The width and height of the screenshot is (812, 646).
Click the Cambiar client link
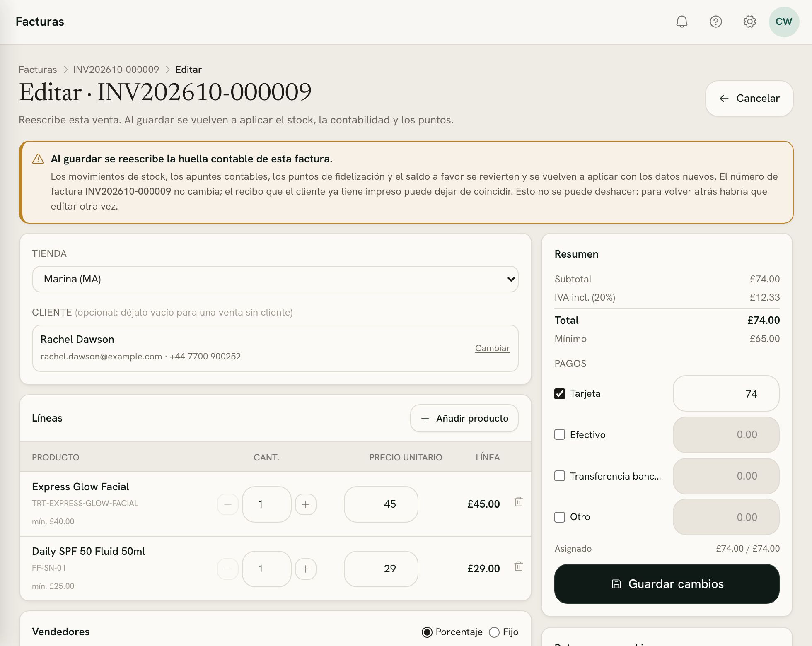pyautogui.click(x=492, y=348)
